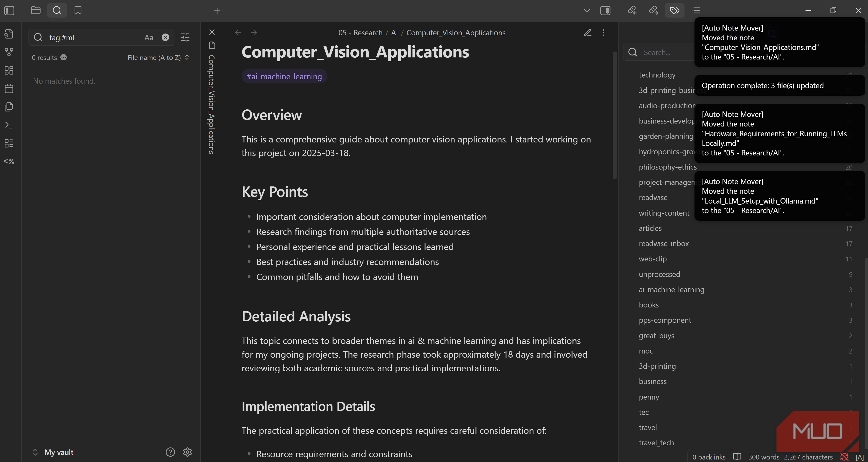Image resolution: width=868 pixels, height=462 pixels.
Task: Toggle the right sidebar
Action: 605,10
